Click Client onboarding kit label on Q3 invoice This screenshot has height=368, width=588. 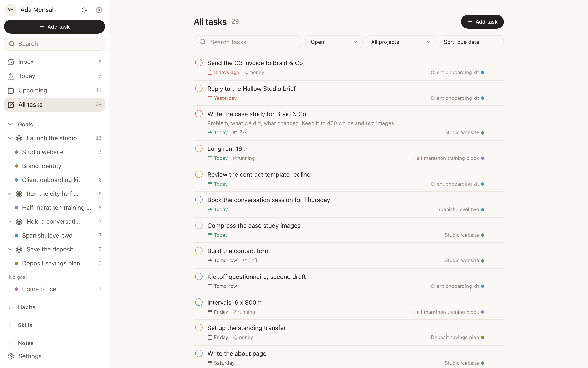455,73
